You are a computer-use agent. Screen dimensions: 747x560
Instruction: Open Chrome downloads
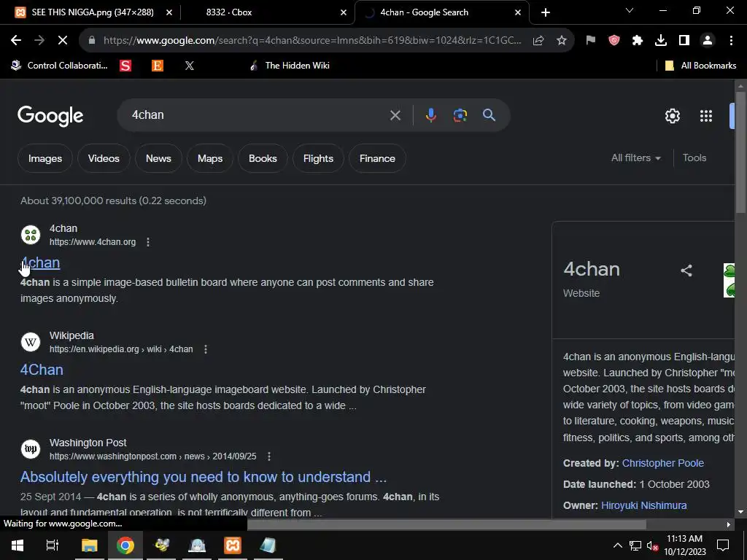click(x=661, y=41)
